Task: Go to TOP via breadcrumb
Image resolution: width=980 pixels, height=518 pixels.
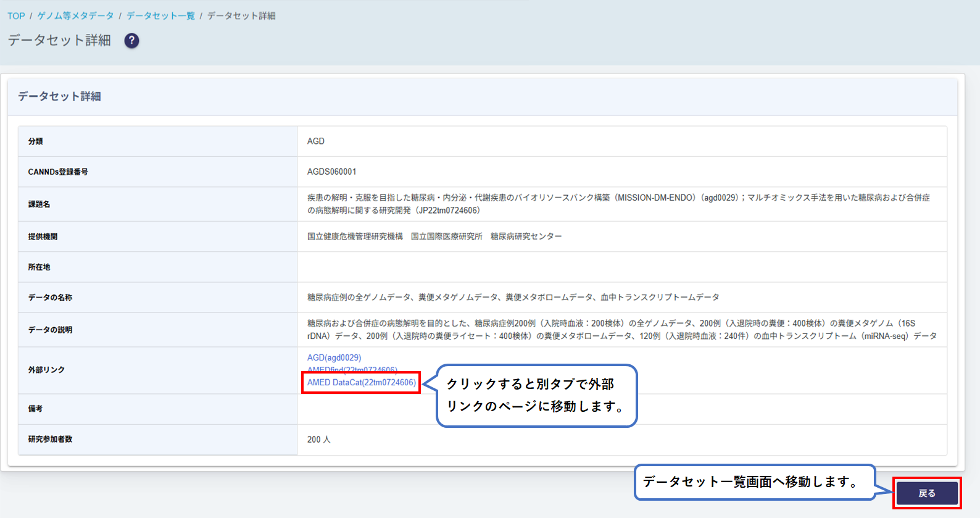Action: (16, 16)
